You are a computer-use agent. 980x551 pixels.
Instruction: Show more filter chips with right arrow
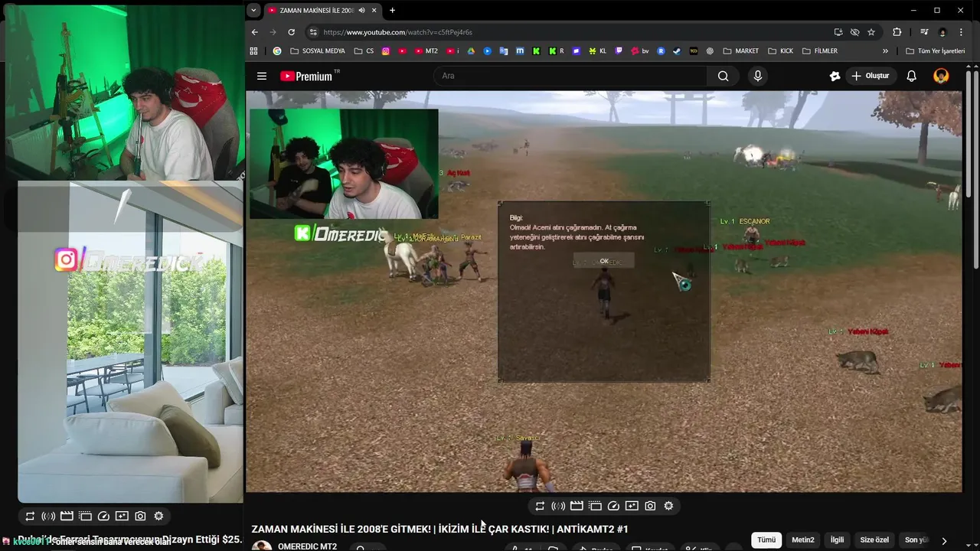943,540
